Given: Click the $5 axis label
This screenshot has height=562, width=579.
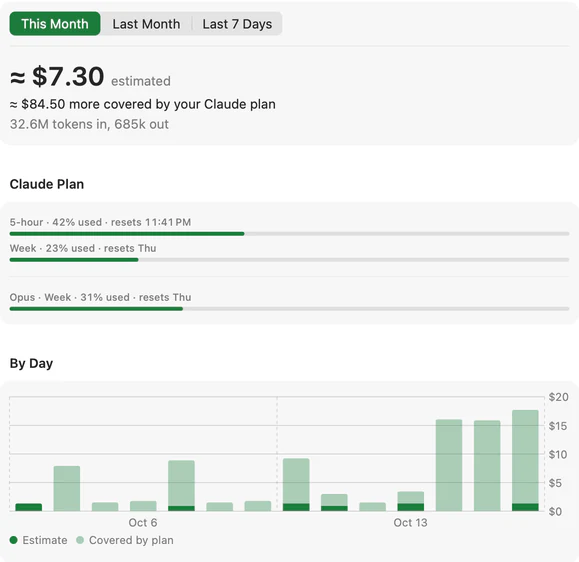Looking at the screenshot, I should pyautogui.click(x=555, y=483).
